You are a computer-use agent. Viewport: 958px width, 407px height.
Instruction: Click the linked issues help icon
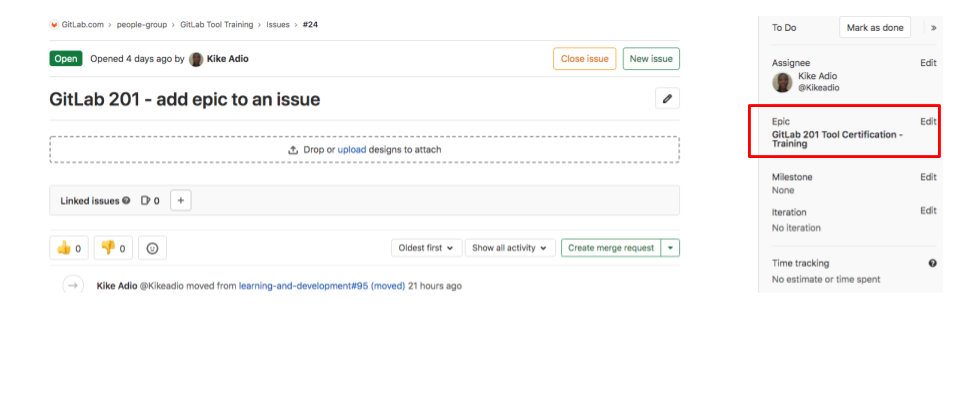tap(126, 201)
